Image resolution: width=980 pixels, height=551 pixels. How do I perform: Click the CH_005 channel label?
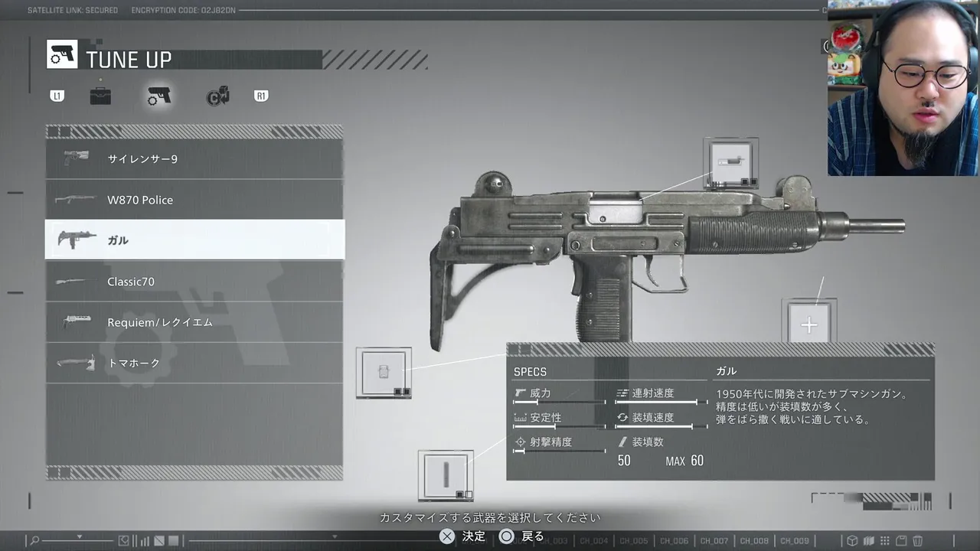click(634, 541)
